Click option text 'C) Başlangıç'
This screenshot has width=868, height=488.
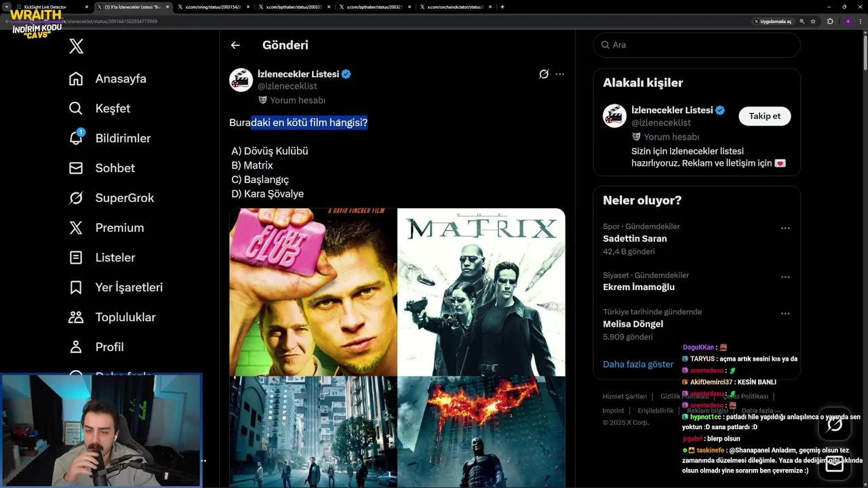(260, 180)
